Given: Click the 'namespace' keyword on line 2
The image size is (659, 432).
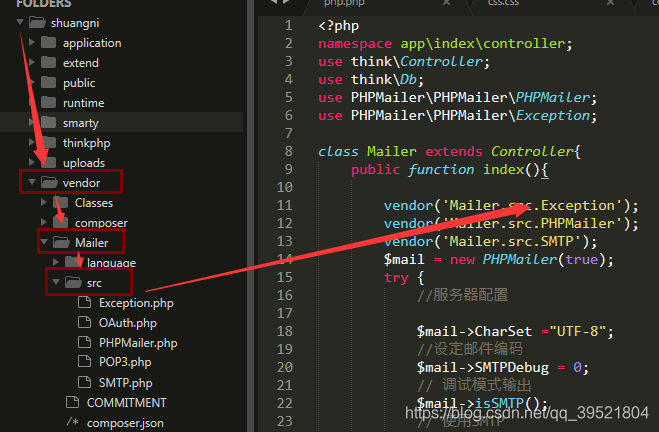Looking at the screenshot, I should pyautogui.click(x=355, y=44).
